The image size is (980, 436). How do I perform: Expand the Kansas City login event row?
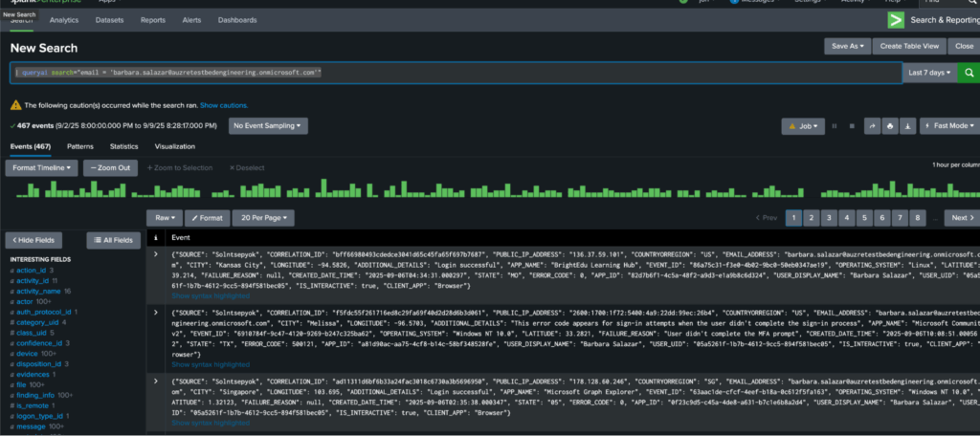tap(156, 255)
